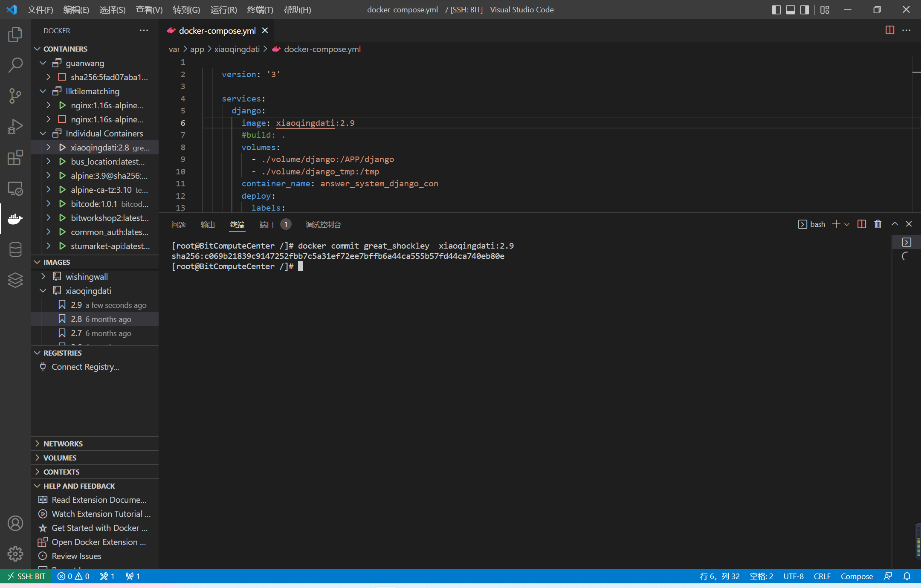Switch to the 问题 panel tab
This screenshot has height=588, width=921.
pos(178,225)
